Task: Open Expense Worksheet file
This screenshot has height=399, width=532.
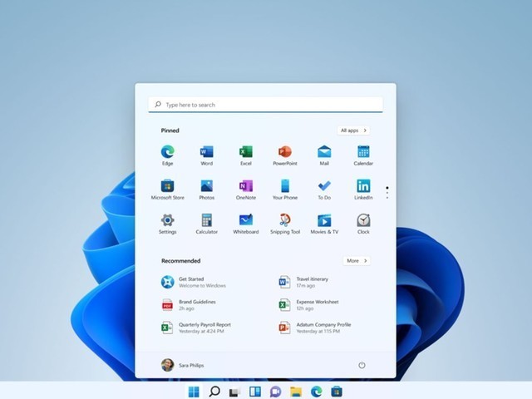Action: tap(308, 305)
